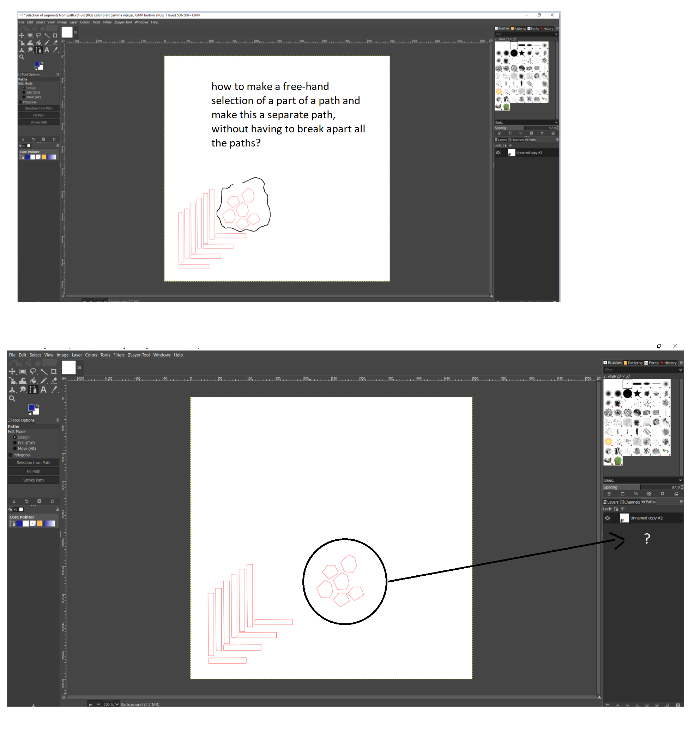Open brush filter dropdown in lower window
700x737 pixels.
(x=680, y=370)
